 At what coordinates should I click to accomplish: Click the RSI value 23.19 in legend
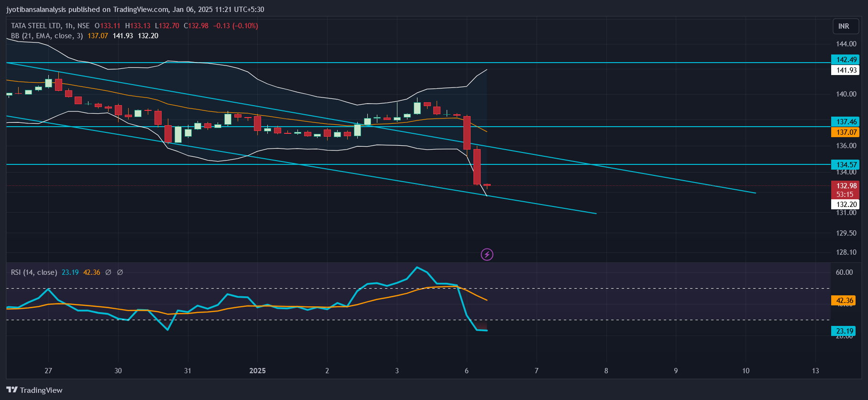tap(70, 272)
